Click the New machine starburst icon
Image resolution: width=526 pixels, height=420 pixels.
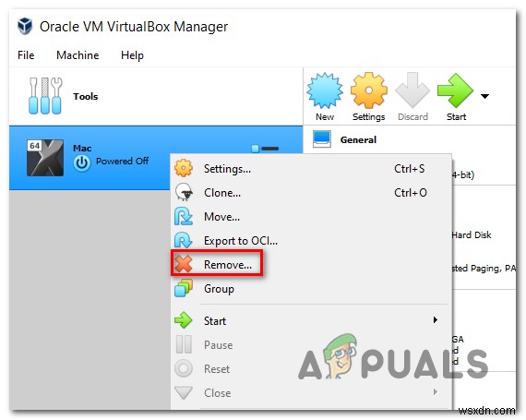325,90
